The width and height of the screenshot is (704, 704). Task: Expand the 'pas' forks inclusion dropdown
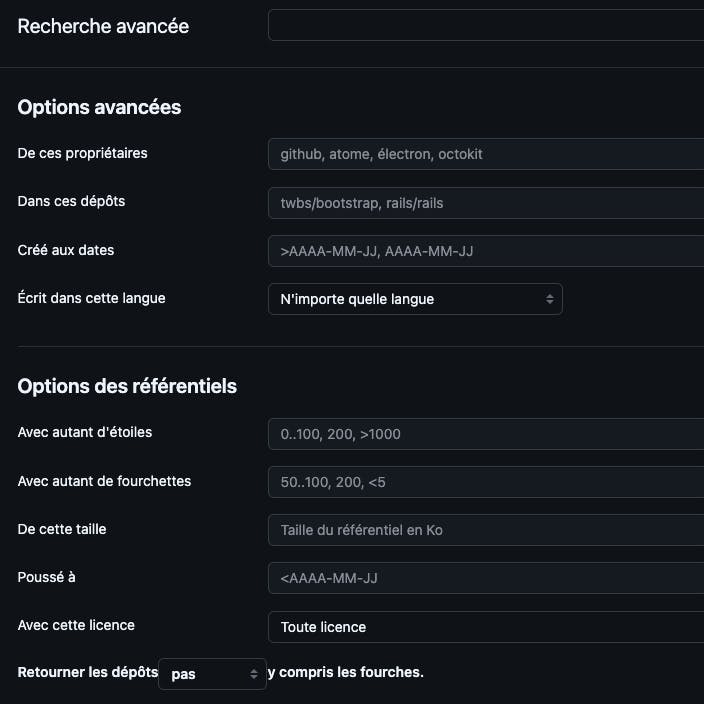tap(213, 674)
